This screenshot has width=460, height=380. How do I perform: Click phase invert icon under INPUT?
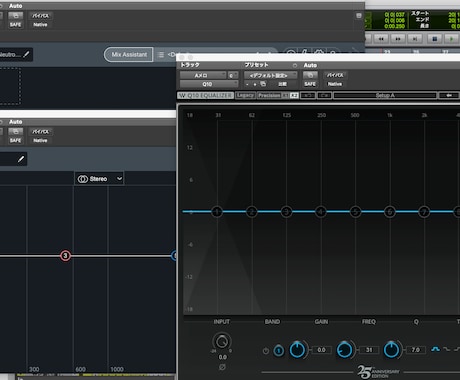(222, 367)
